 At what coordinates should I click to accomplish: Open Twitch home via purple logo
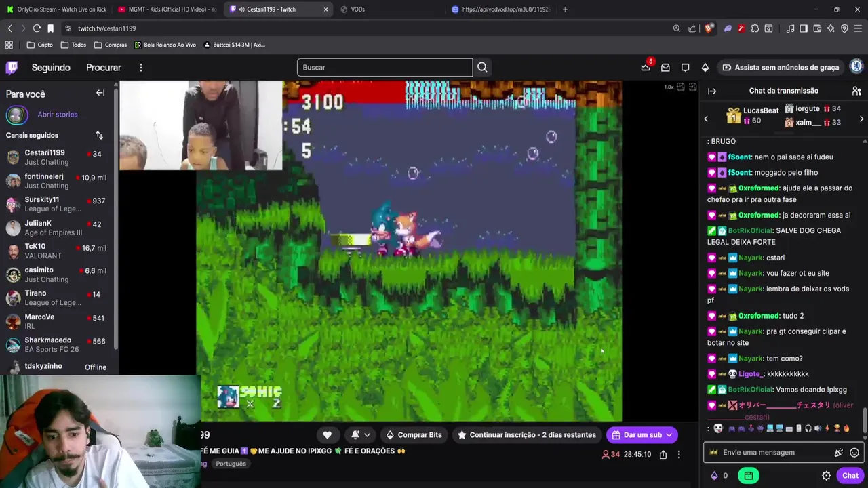pos(12,67)
